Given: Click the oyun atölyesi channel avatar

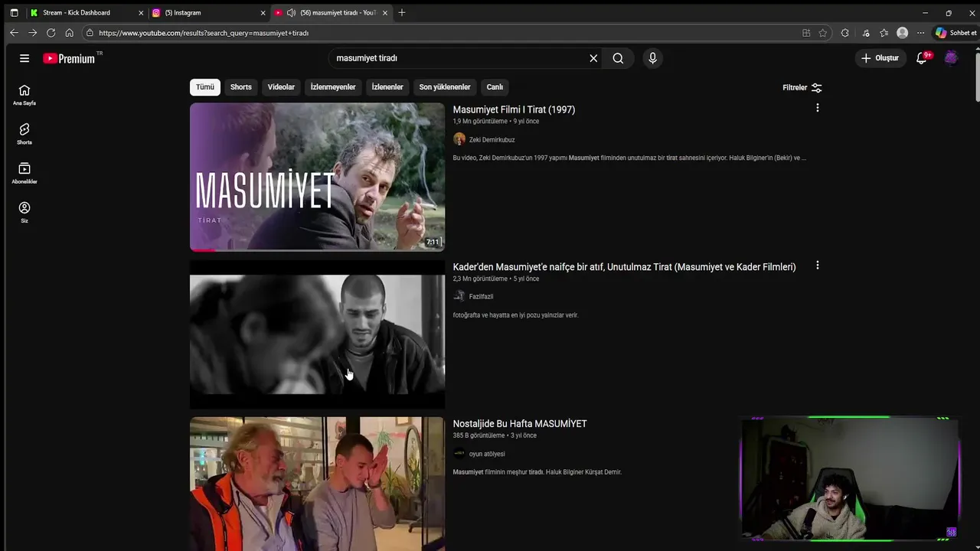Looking at the screenshot, I should click(x=459, y=453).
